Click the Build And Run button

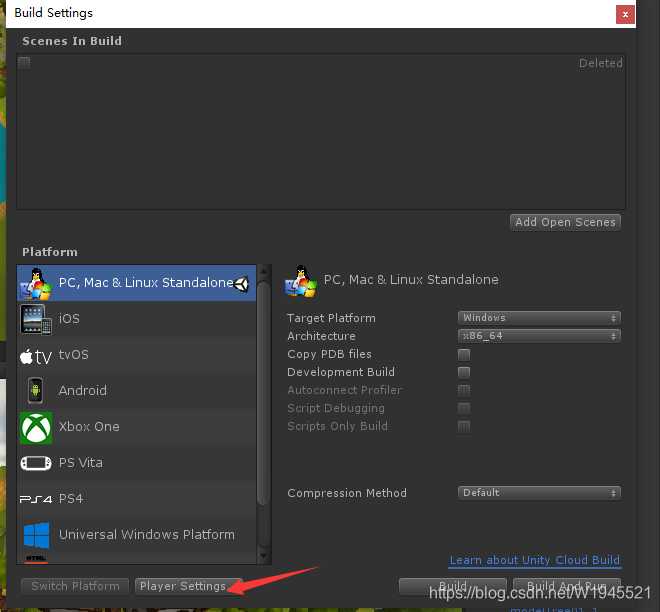tap(567, 586)
